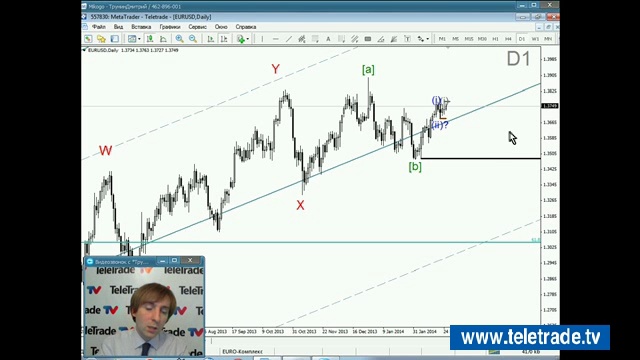Select the rectangle shape tool
This screenshot has width=640, height=360.
click(x=368, y=39)
